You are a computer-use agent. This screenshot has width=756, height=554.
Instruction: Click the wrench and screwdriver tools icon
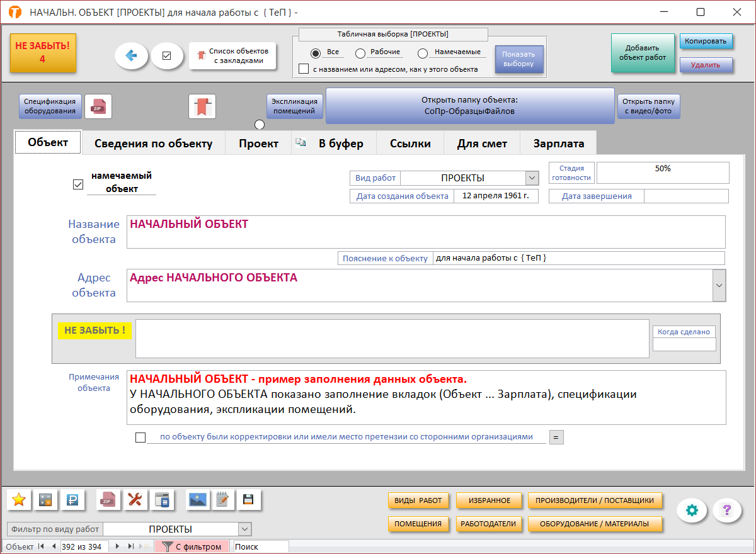click(135, 500)
